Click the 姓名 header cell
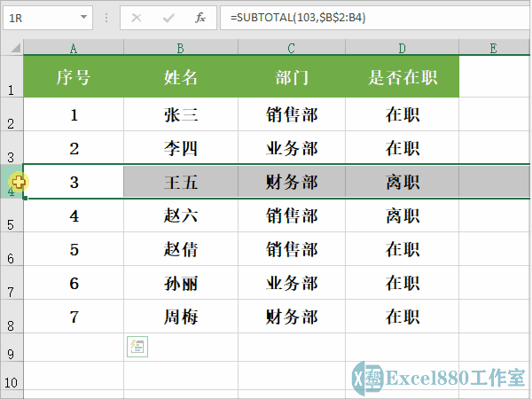532x399 pixels. 181,78
